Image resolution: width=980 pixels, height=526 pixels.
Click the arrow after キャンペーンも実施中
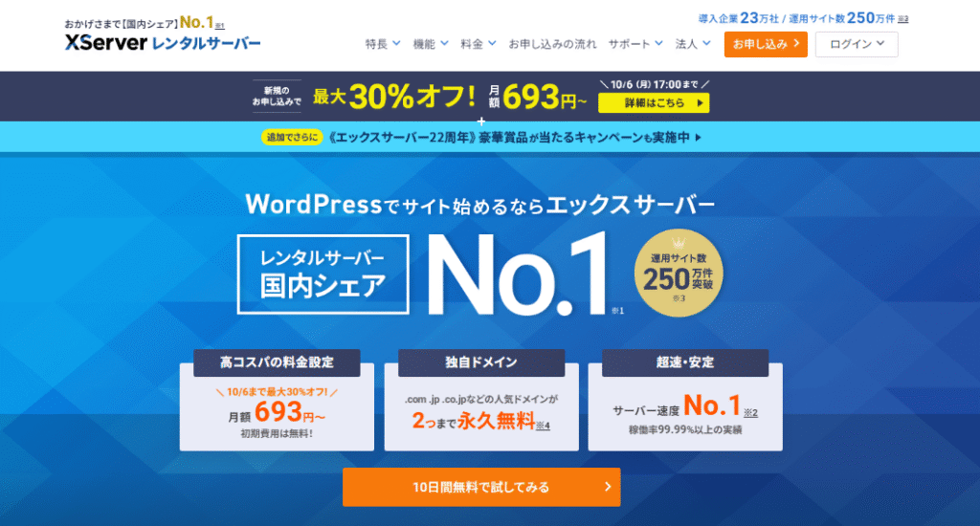click(x=698, y=138)
